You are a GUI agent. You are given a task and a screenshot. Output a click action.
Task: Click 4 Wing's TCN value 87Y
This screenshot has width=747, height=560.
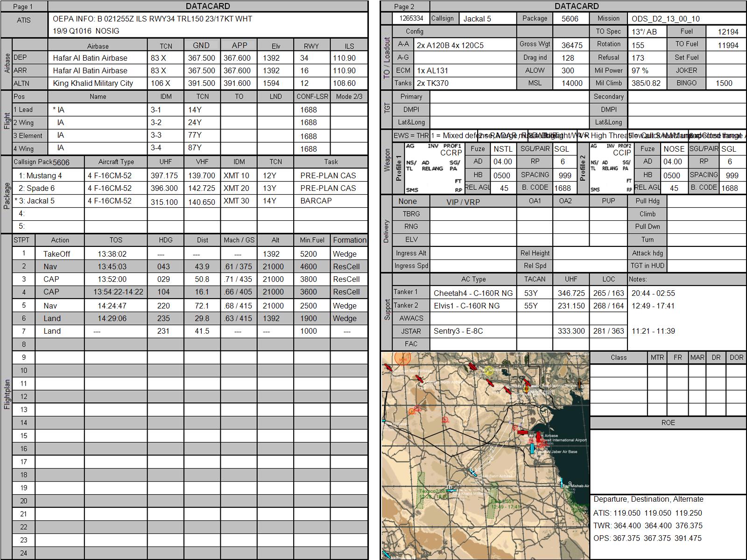195,148
